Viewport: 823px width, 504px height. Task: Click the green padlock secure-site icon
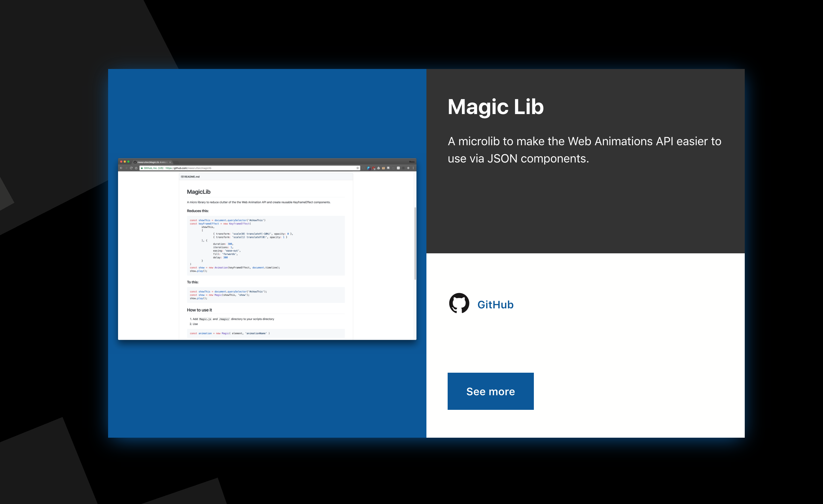click(x=142, y=168)
